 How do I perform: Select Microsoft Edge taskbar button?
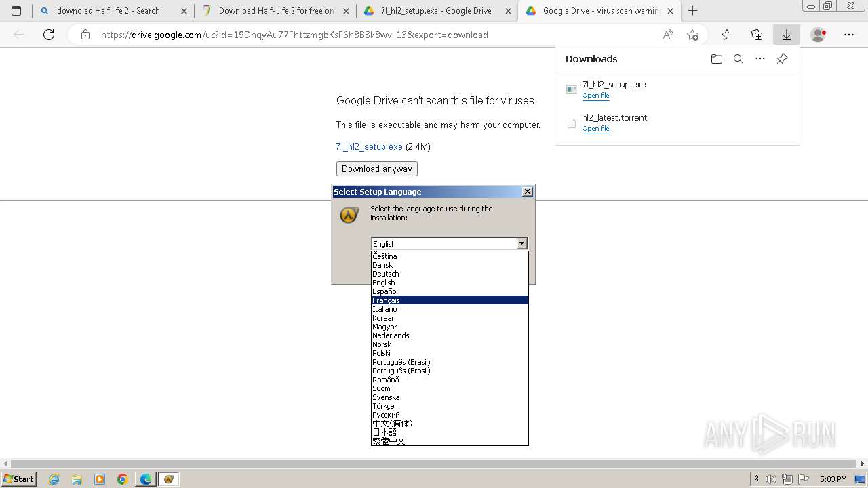145,479
